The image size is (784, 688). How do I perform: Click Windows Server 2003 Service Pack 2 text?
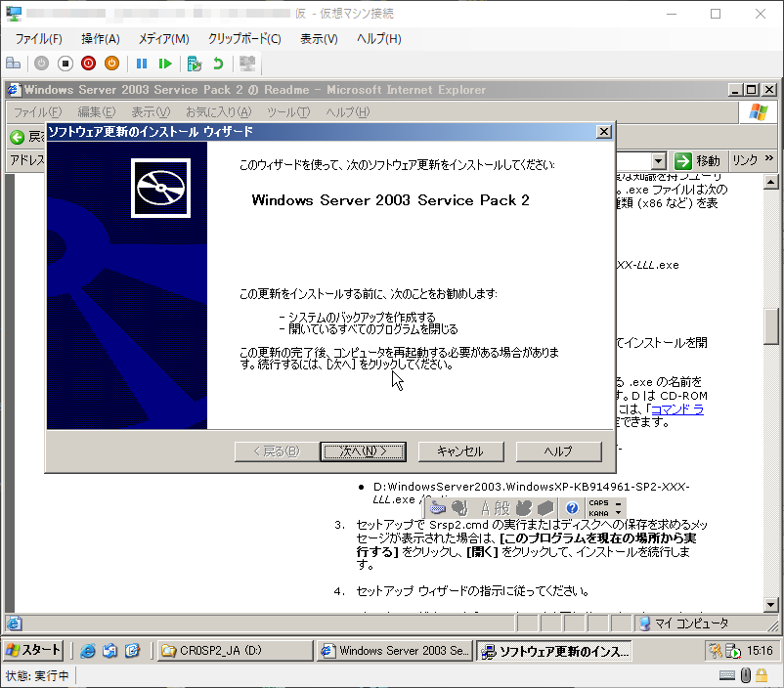(x=390, y=200)
